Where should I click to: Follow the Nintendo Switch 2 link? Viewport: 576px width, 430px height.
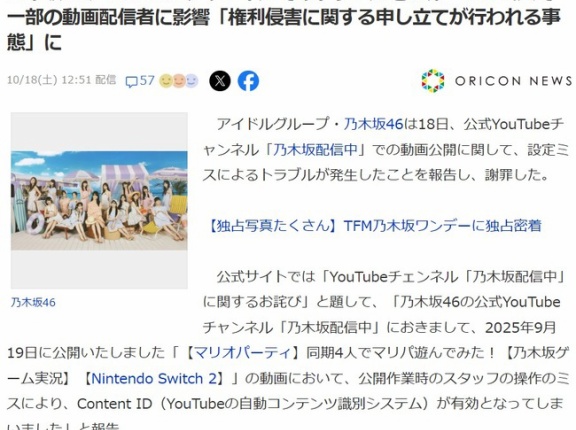point(154,378)
